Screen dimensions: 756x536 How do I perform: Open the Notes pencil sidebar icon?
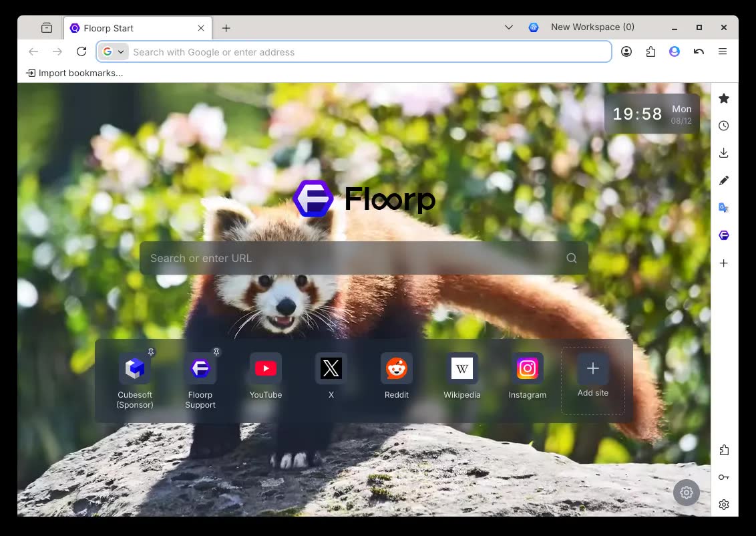pos(724,180)
